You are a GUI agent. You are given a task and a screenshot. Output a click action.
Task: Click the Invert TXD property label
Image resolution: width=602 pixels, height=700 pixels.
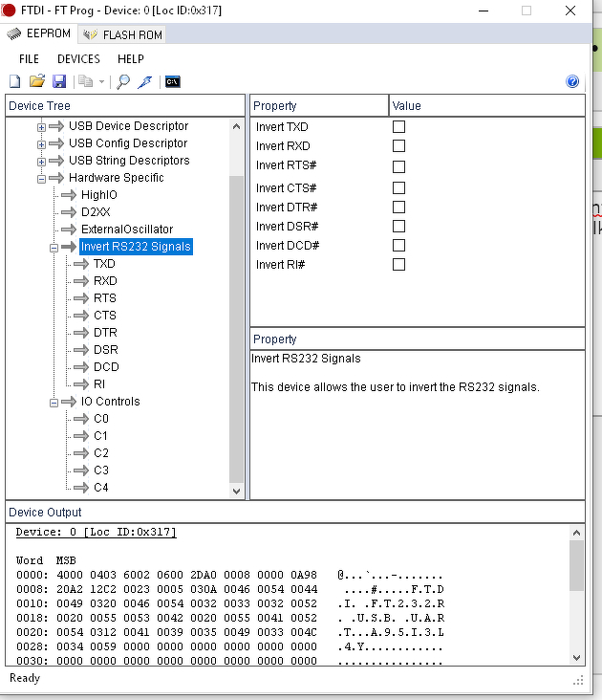pos(282,127)
